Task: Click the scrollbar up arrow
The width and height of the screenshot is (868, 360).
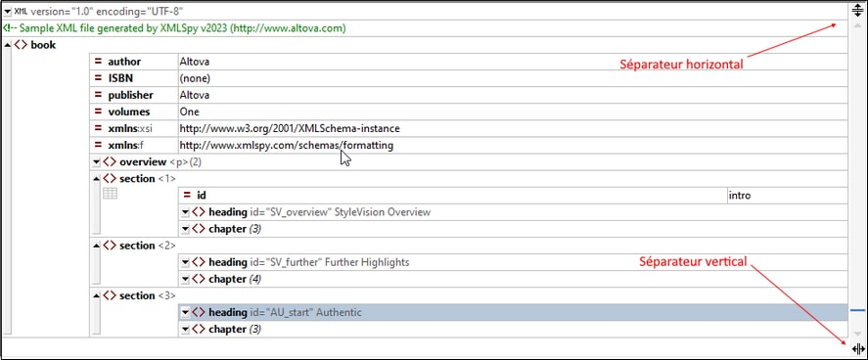Action: coord(857,25)
